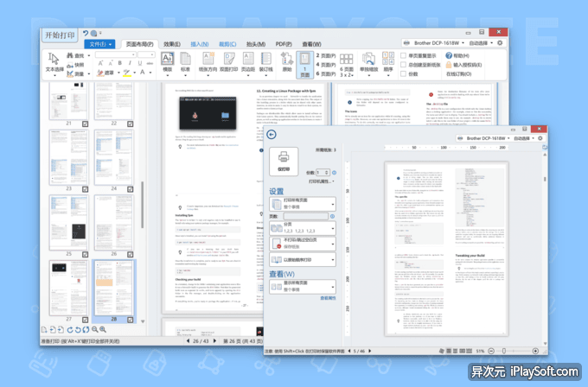
Task: Toggle the checkbox under page thumbnail 27
Action: click(x=85, y=320)
